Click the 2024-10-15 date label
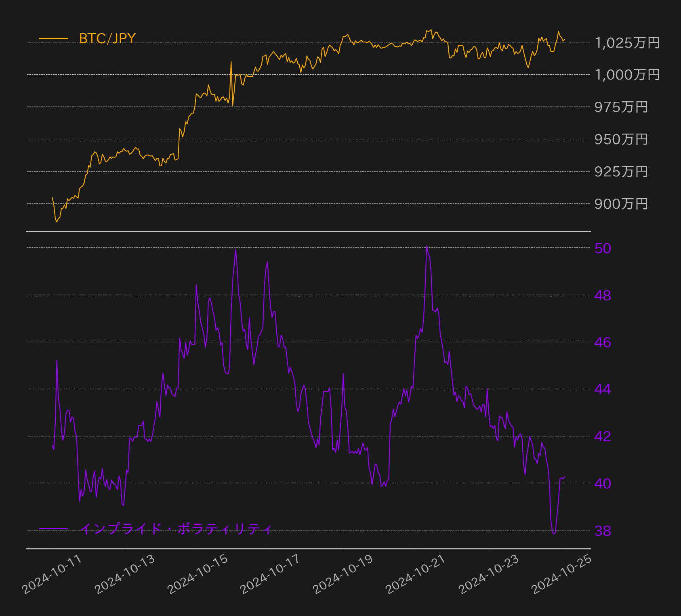Screen dimensions: 681x616 198,574
